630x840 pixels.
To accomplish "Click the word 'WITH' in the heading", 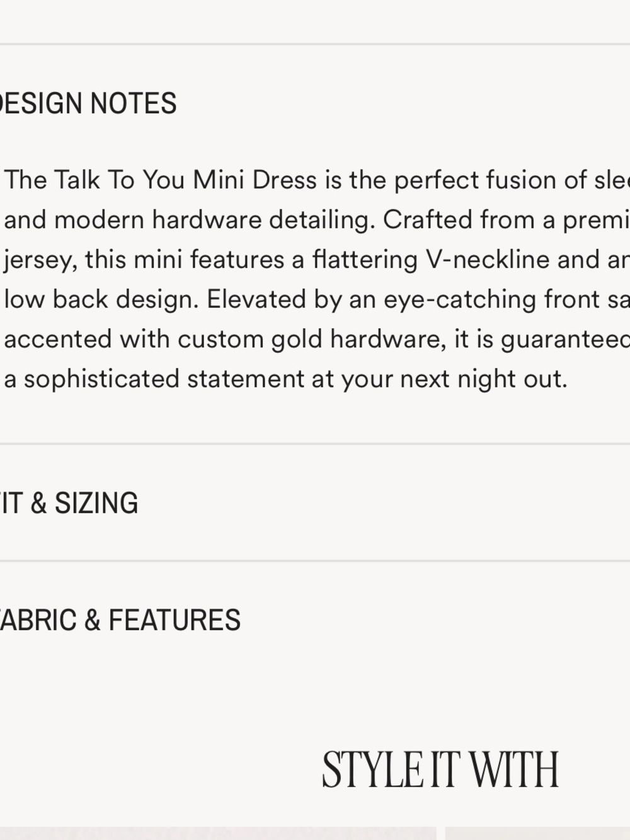I will [515, 770].
